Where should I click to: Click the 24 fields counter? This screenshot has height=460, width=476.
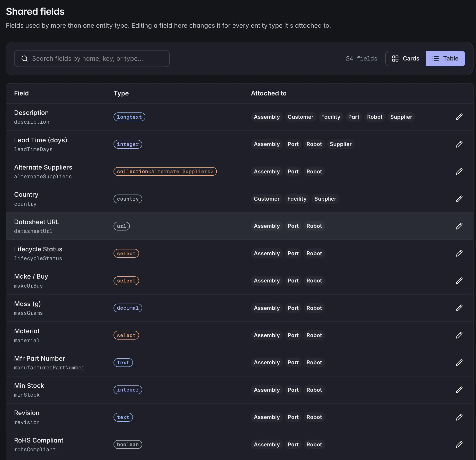tap(361, 59)
